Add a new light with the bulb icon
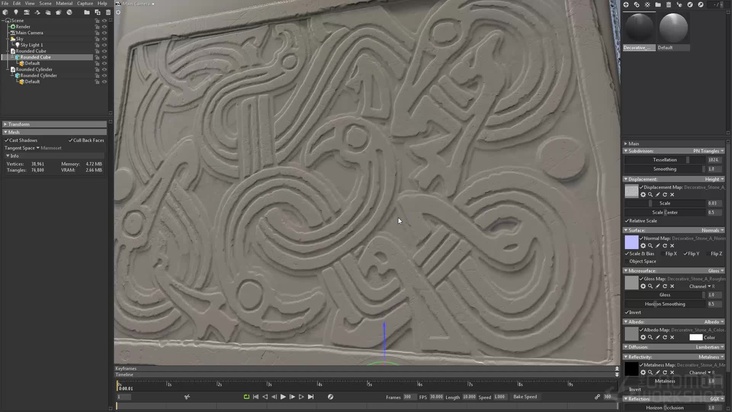This screenshot has height=412, width=732. pos(16,13)
